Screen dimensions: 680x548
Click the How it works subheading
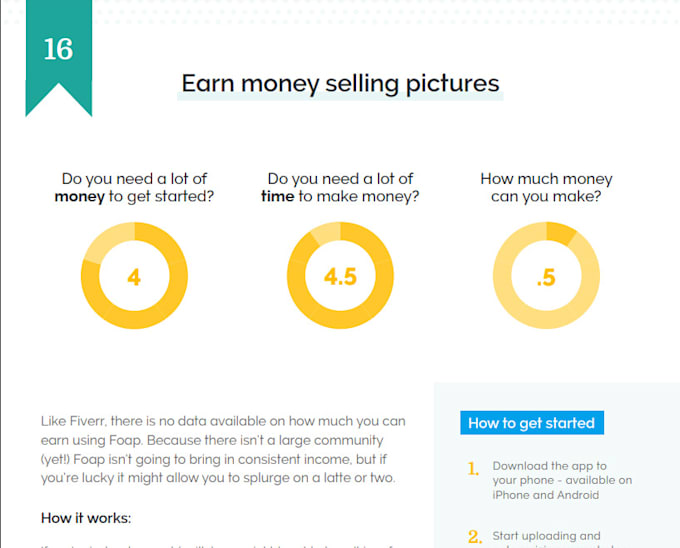click(86, 518)
